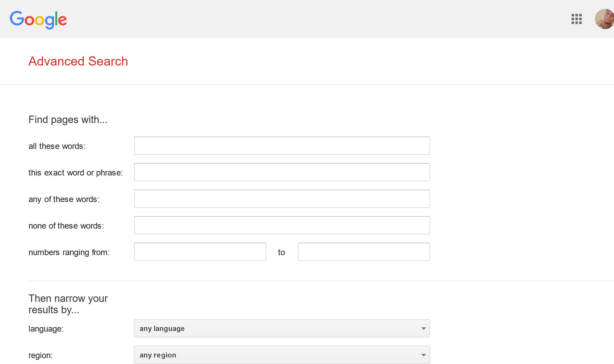614x364 pixels.
Task: Click the Advanced Search heading
Action: click(78, 61)
